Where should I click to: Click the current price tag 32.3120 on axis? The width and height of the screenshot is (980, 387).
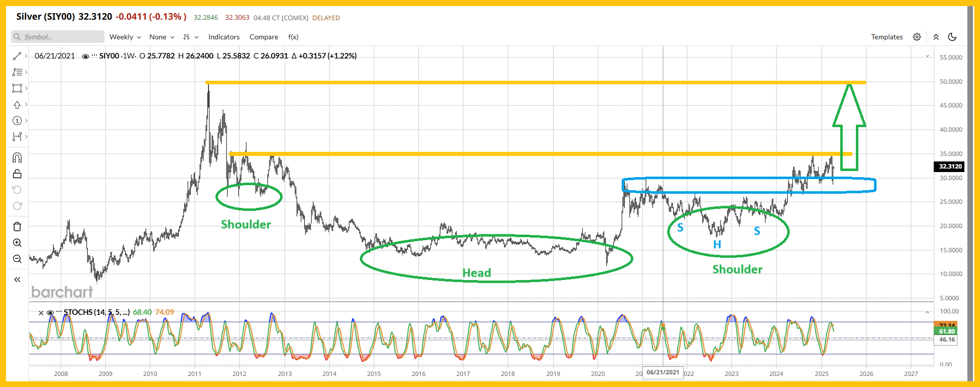point(950,167)
